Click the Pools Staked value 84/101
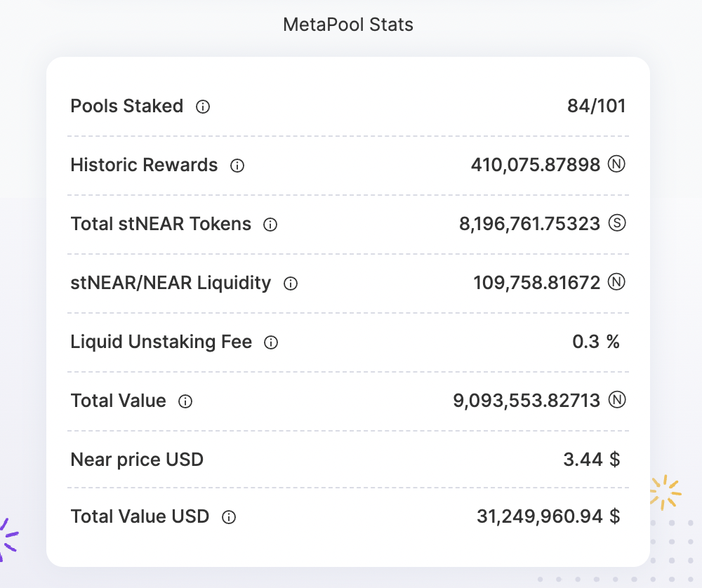Viewport: 702px width, 588px height. pyautogui.click(x=596, y=106)
